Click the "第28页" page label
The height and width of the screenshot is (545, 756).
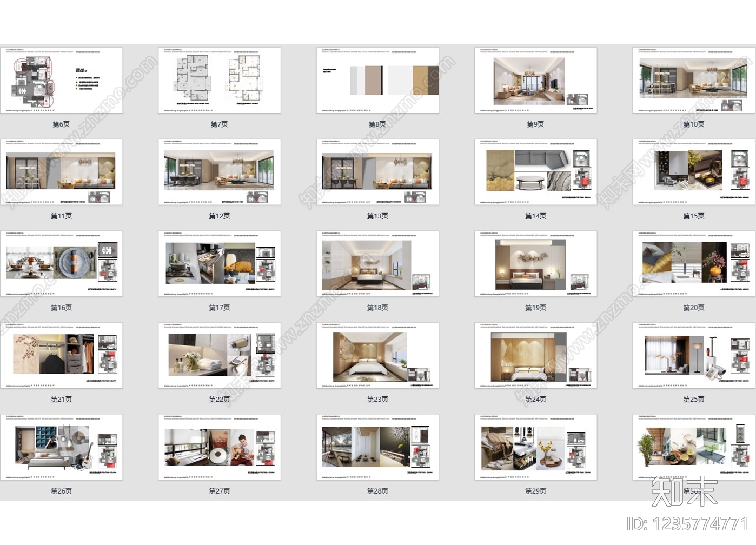[x=377, y=491]
